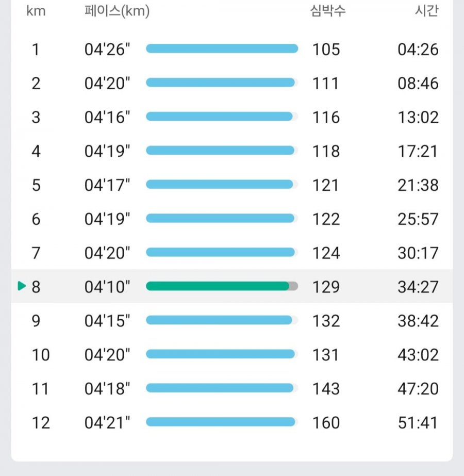Select heart rate 143 in lap 11

(x=326, y=389)
